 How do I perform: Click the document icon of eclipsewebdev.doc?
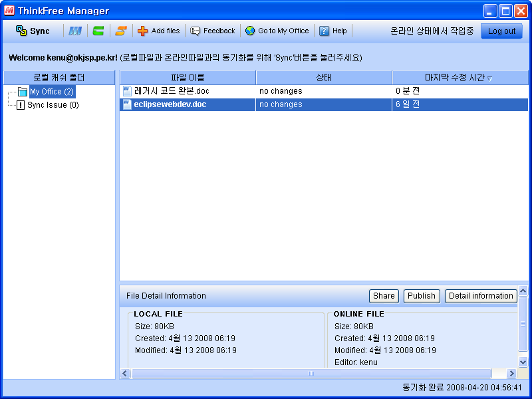click(x=127, y=104)
